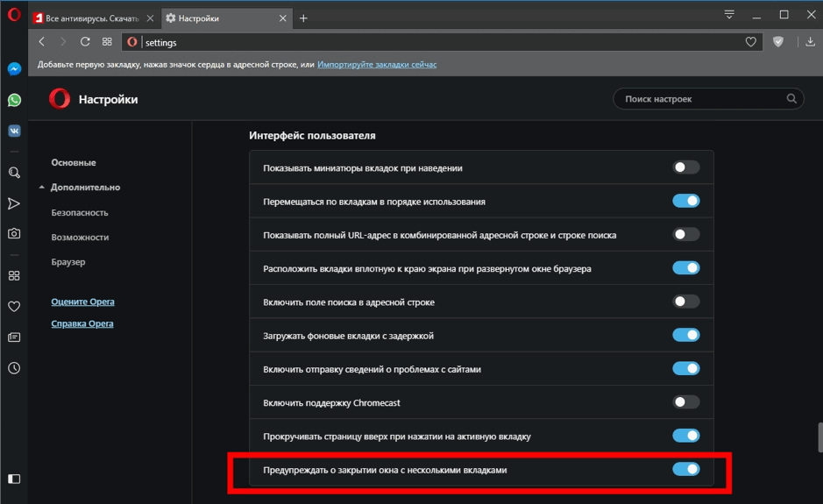
Task: Enable "Показывать миниатюры вкладок при наведении" toggle
Action: pyautogui.click(x=685, y=167)
